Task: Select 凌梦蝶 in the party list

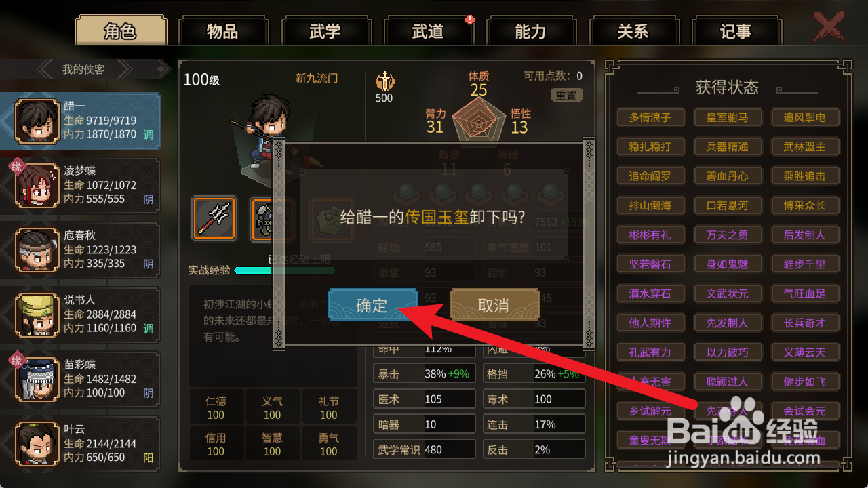Action: point(80,184)
